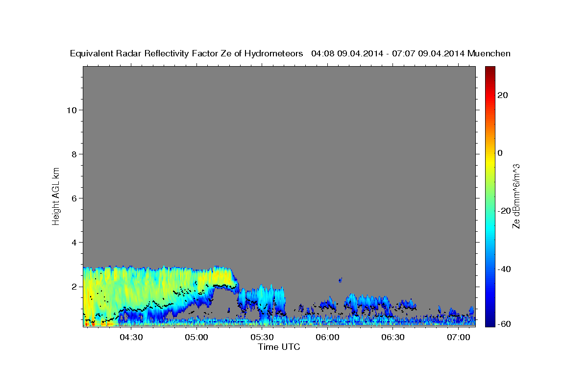588x392 pixels.
Task: Click the 'Height AGL km' axis label
Action: coord(56,196)
